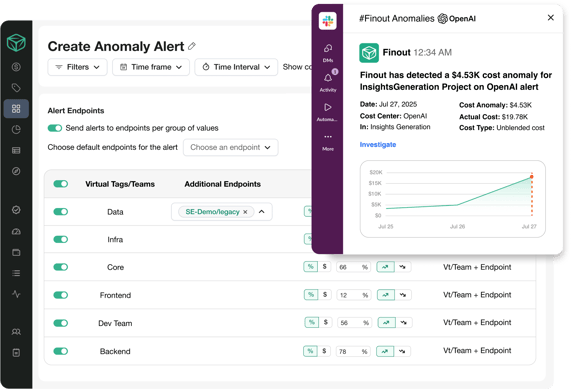The height and width of the screenshot is (389, 571).
Task: Click the Investigate link in Slack message
Action: click(x=378, y=145)
